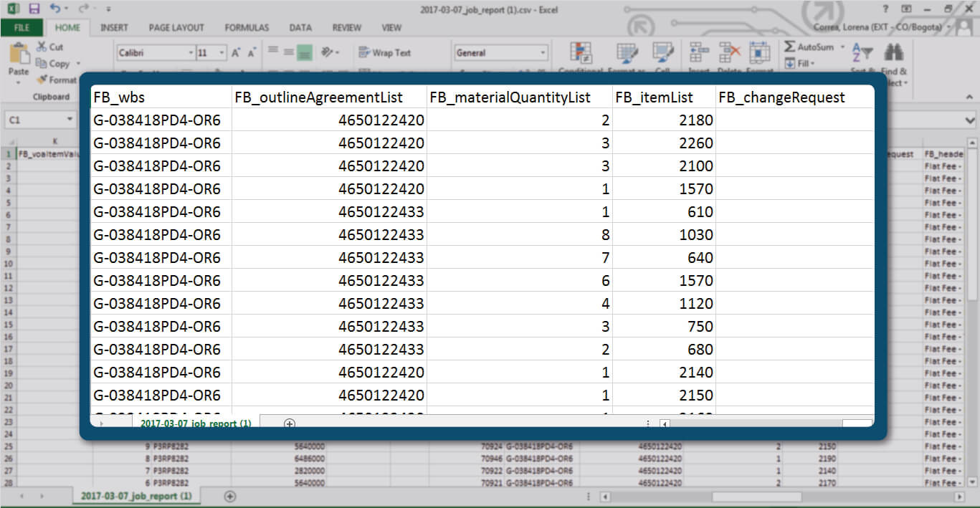Toggle middle align for cells
This screenshot has width=980, height=508.
coord(289,52)
